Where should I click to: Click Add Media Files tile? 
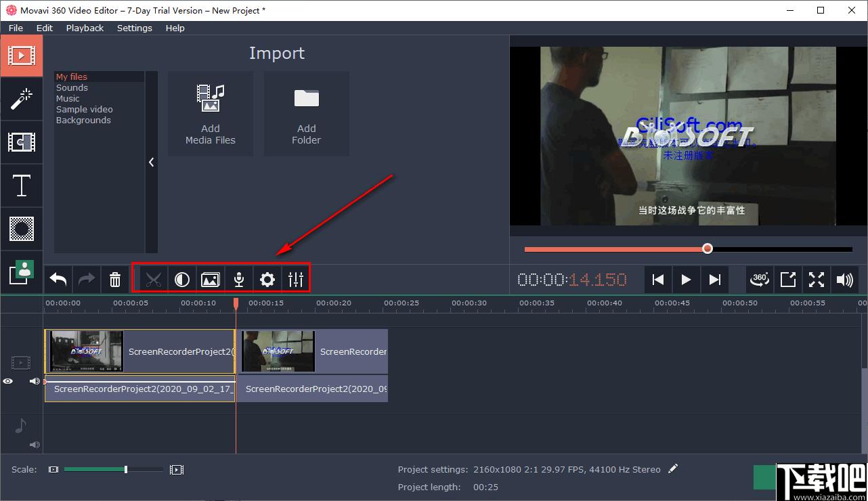pyautogui.click(x=211, y=114)
